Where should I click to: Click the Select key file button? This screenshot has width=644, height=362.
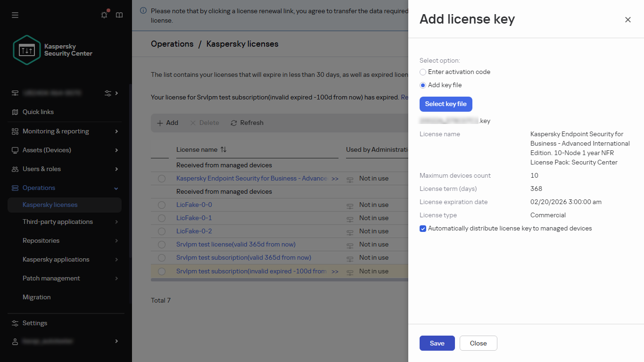(446, 104)
